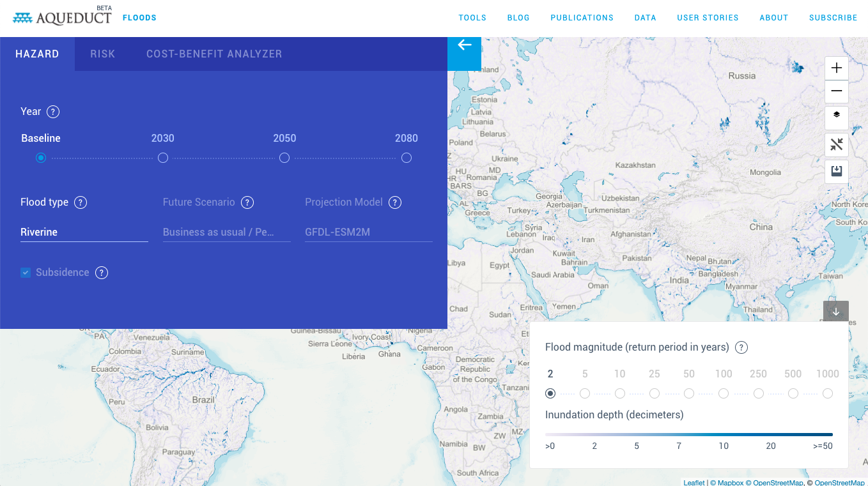868x486 pixels.
Task: Select return period 25 radio button
Action: [x=655, y=393]
